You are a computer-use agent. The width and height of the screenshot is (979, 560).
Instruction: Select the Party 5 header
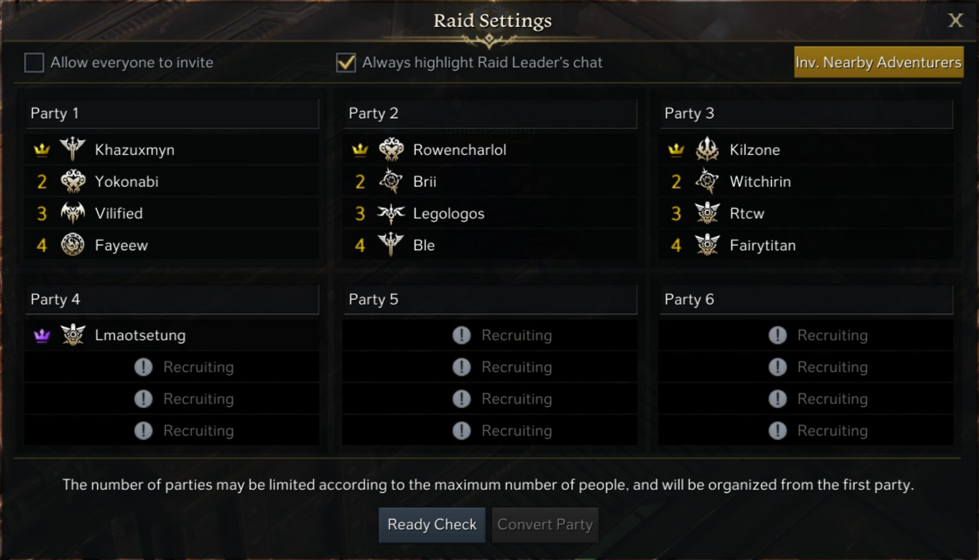click(489, 300)
